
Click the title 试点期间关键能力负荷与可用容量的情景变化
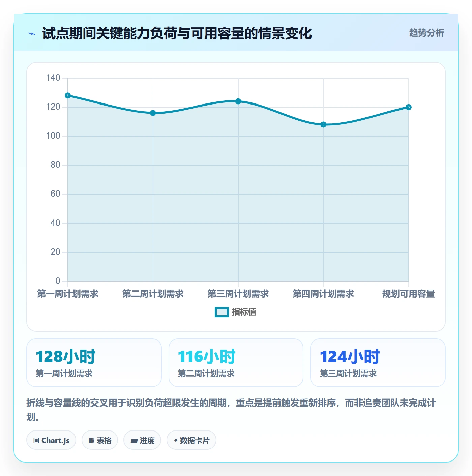coord(177,33)
